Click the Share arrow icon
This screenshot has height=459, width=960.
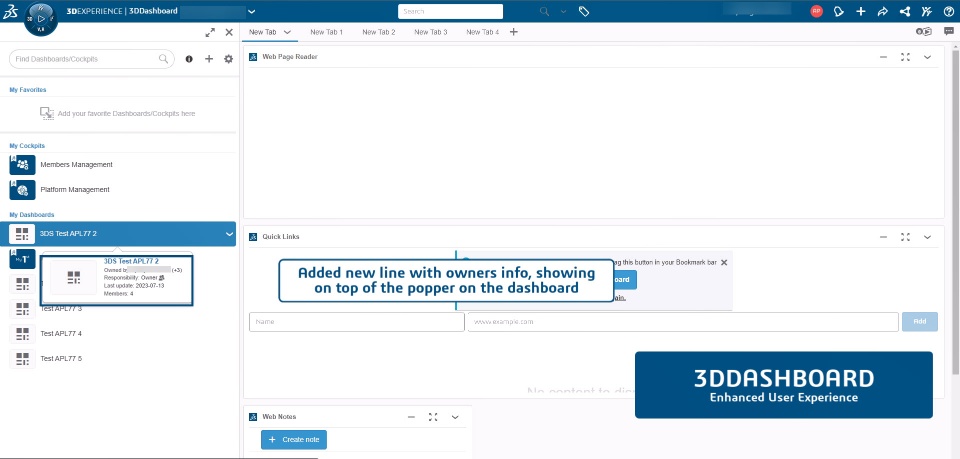pyautogui.click(x=882, y=11)
